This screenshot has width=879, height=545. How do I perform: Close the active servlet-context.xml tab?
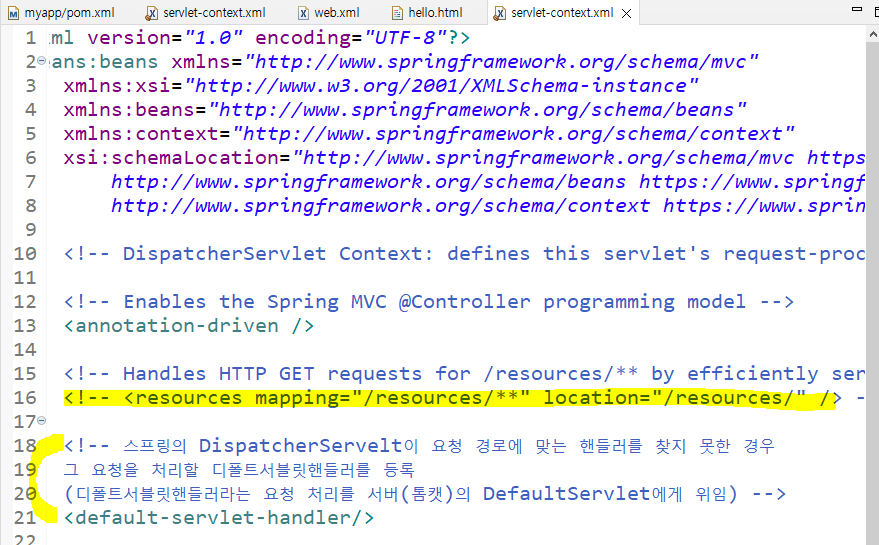click(x=627, y=13)
